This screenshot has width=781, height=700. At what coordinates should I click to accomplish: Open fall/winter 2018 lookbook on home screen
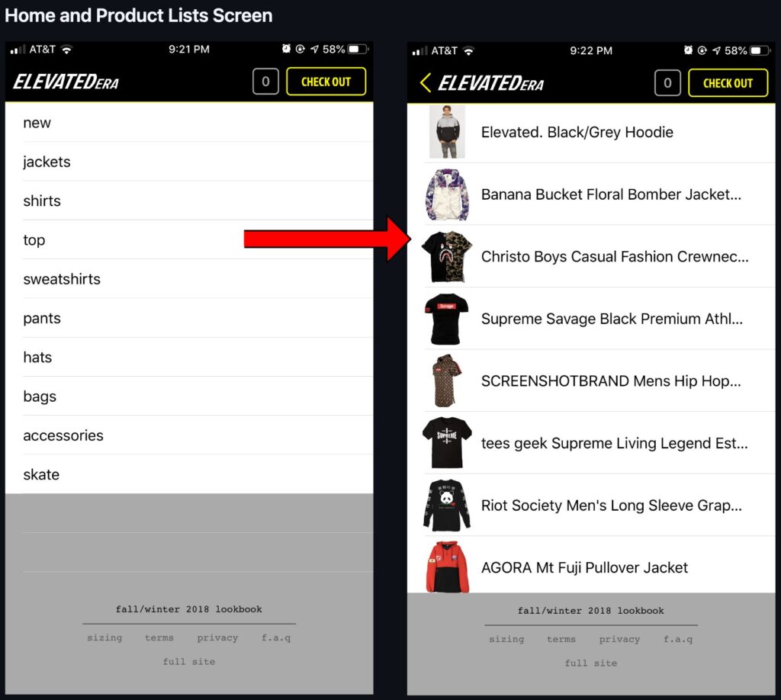189,609
